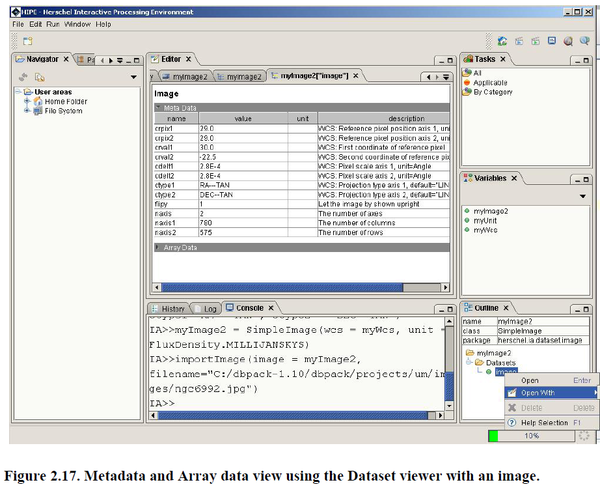
Task: Sort by the value column header
Action: click(x=243, y=119)
